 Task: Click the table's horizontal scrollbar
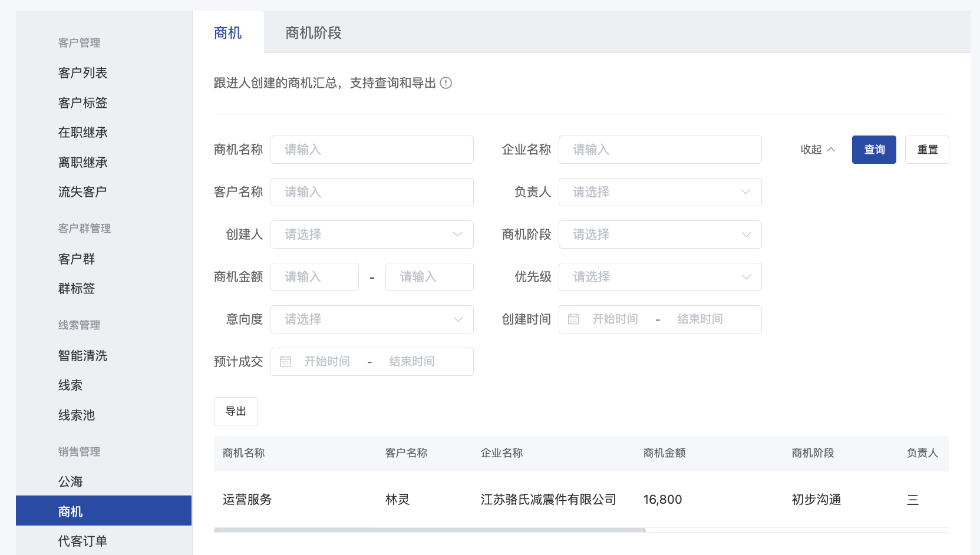430,530
